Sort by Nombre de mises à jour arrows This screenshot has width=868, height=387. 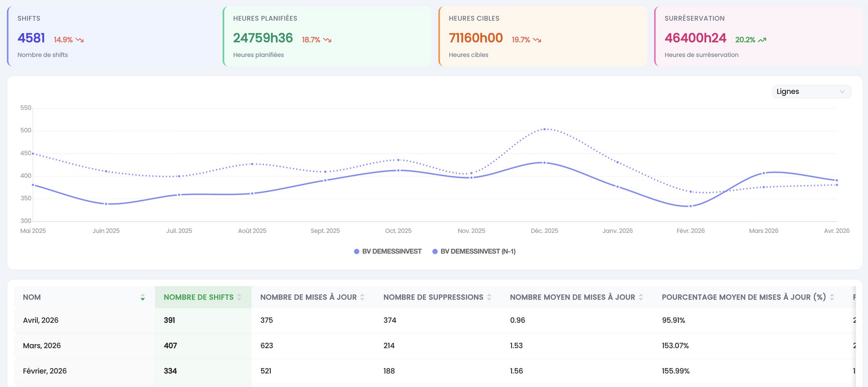click(362, 297)
